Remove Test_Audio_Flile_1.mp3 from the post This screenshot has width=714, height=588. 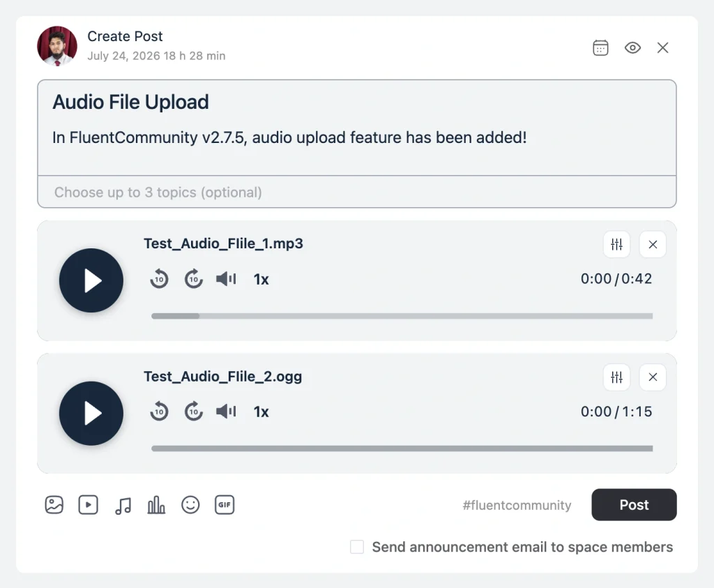[653, 245]
